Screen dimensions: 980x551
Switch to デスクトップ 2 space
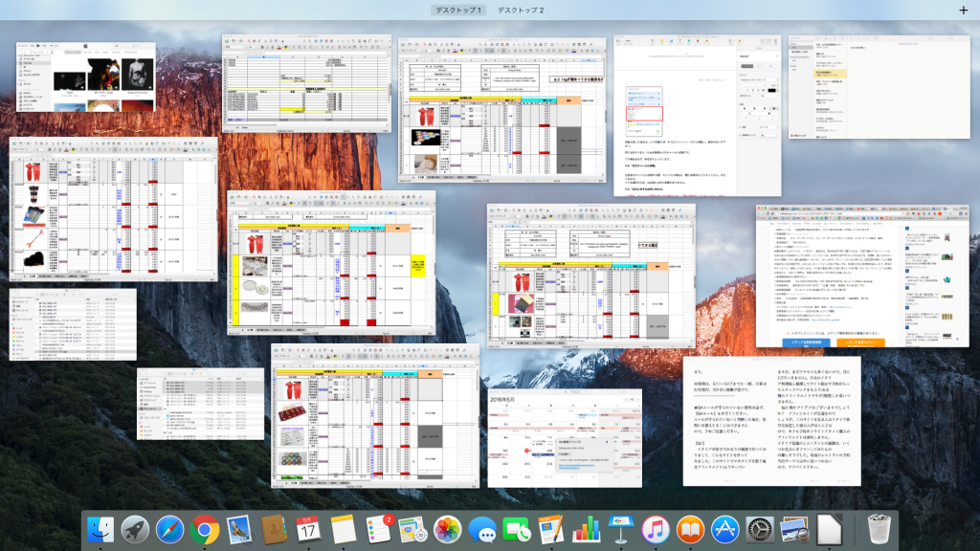[521, 10]
